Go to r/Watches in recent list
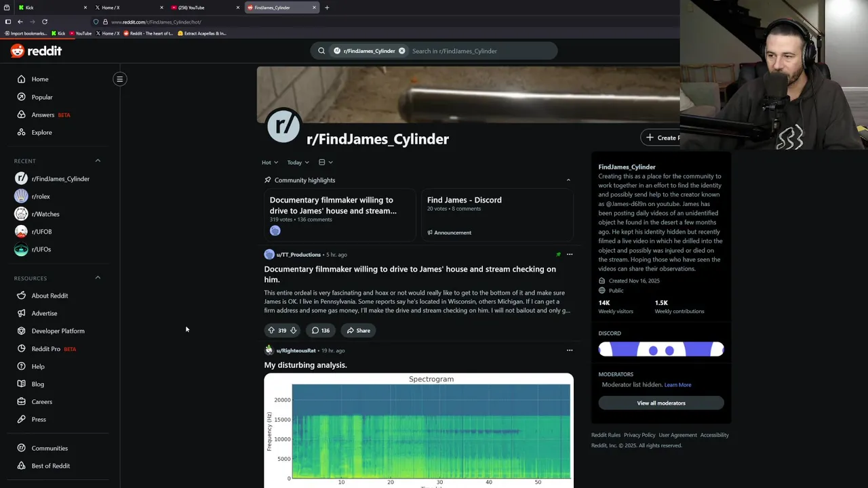868x488 pixels. tap(45, 214)
